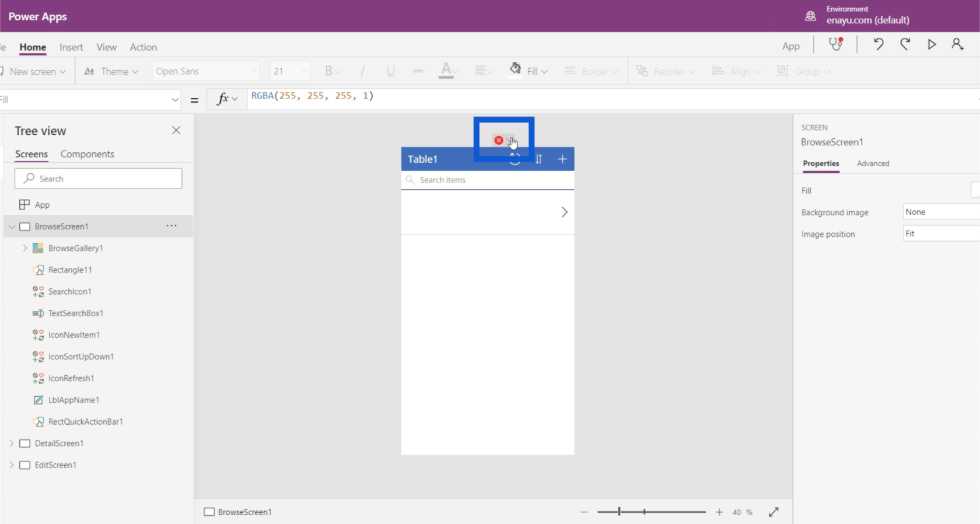Open the Share user icon
The image size is (980, 524).
(957, 44)
